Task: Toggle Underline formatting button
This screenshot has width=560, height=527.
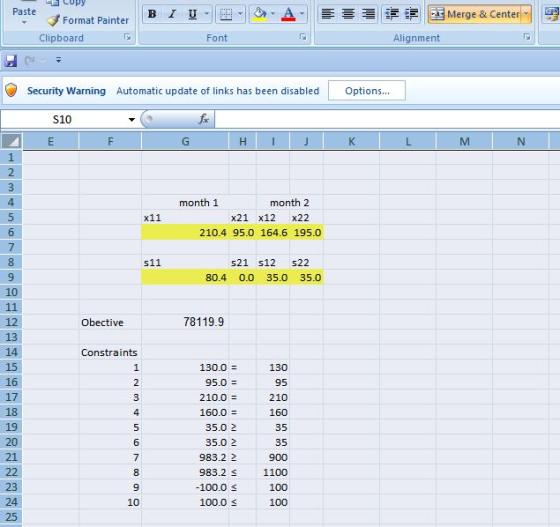Action: [192, 14]
